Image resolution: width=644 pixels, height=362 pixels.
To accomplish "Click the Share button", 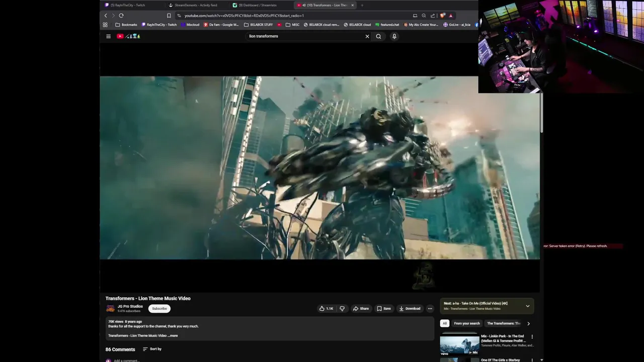I will (361, 309).
